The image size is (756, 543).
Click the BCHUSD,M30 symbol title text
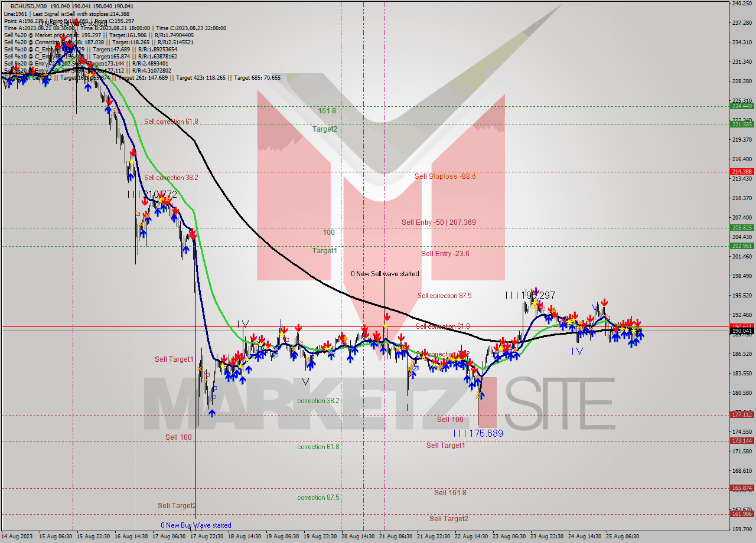[29, 6]
